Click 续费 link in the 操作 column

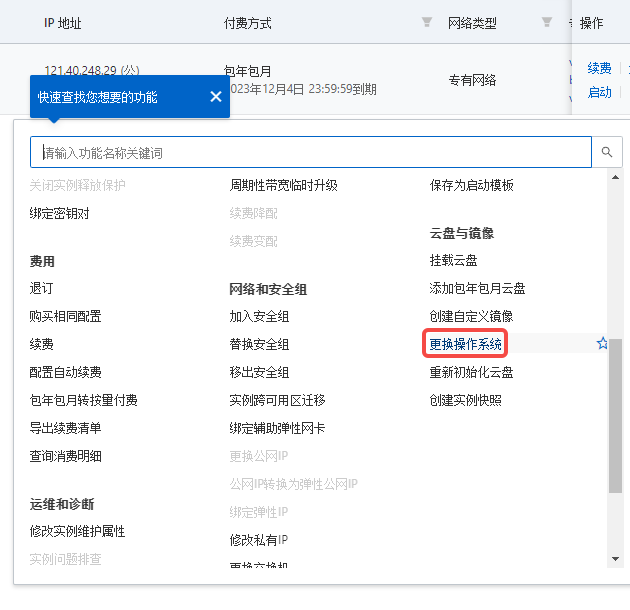click(599, 68)
